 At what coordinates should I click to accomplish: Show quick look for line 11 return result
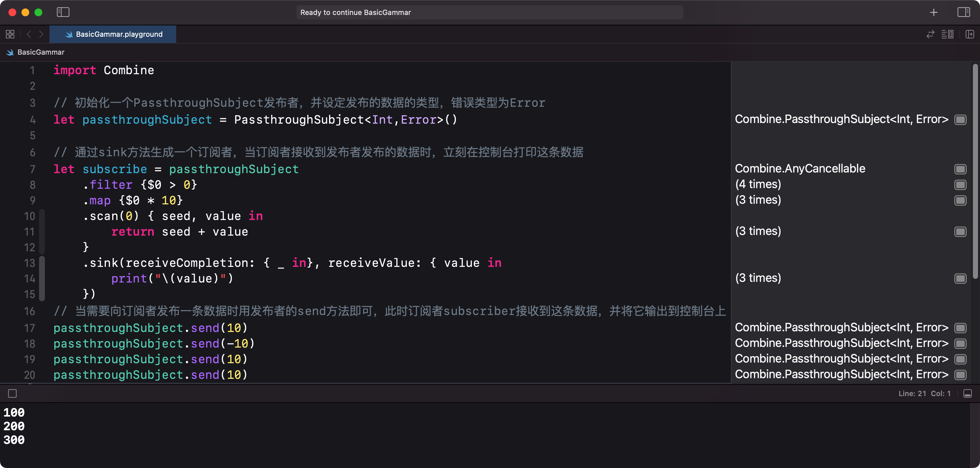point(960,231)
